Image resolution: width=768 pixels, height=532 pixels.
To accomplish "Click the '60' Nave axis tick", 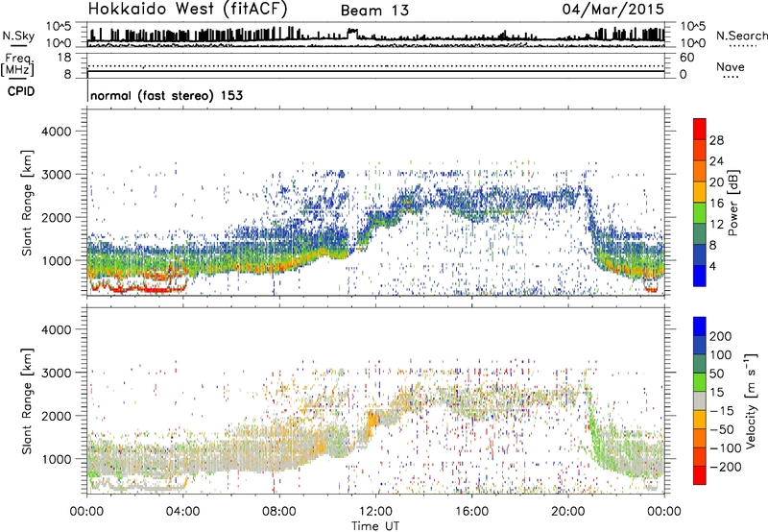I will click(686, 58).
